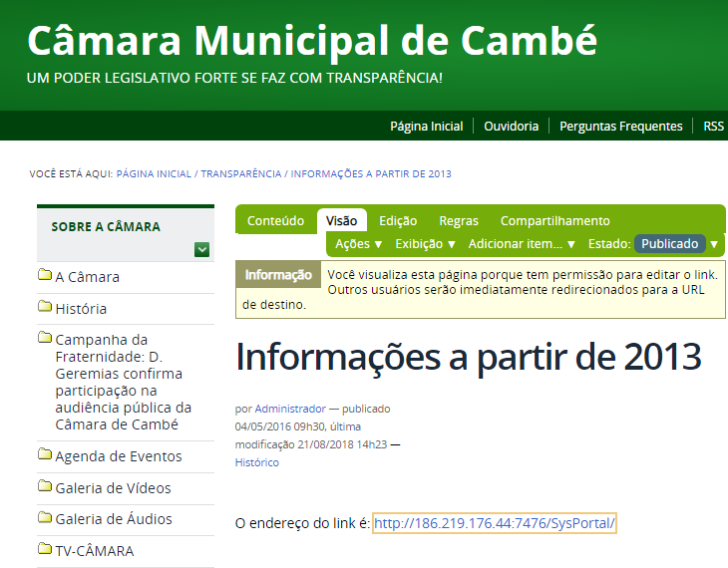Expand the Exibição dropdown

[425, 244]
